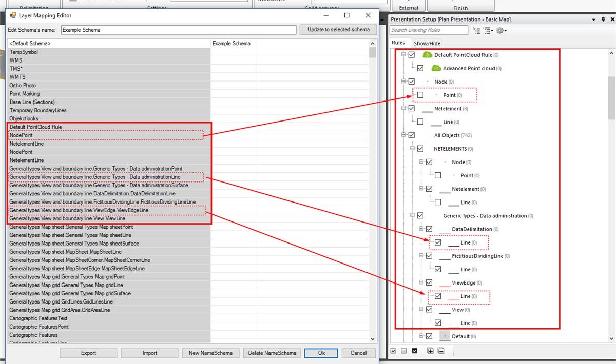Click the Example Schema column header
This screenshot has height=364, width=616.
click(234, 44)
